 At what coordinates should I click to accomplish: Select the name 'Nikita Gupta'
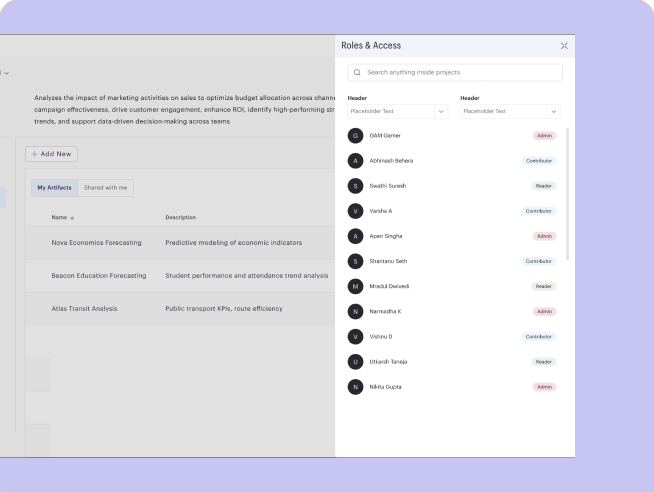385,387
